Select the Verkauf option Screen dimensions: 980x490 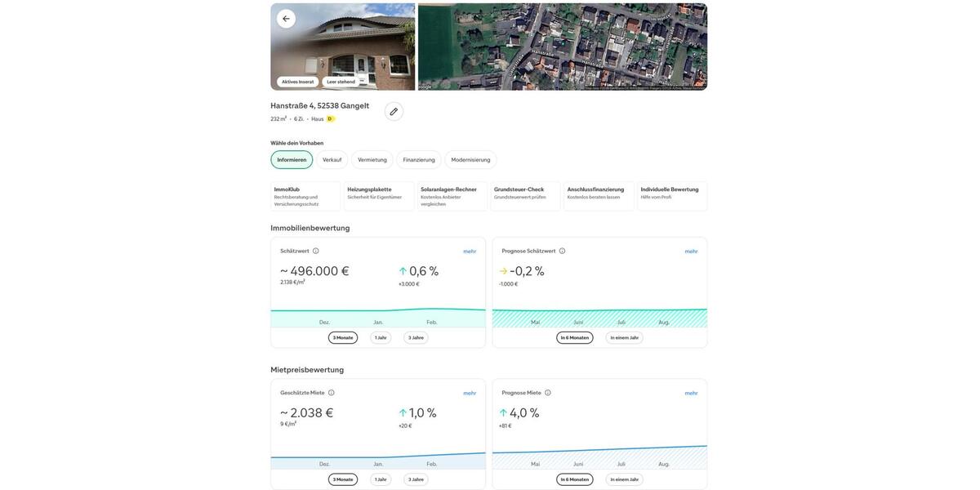pyautogui.click(x=332, y=160)
